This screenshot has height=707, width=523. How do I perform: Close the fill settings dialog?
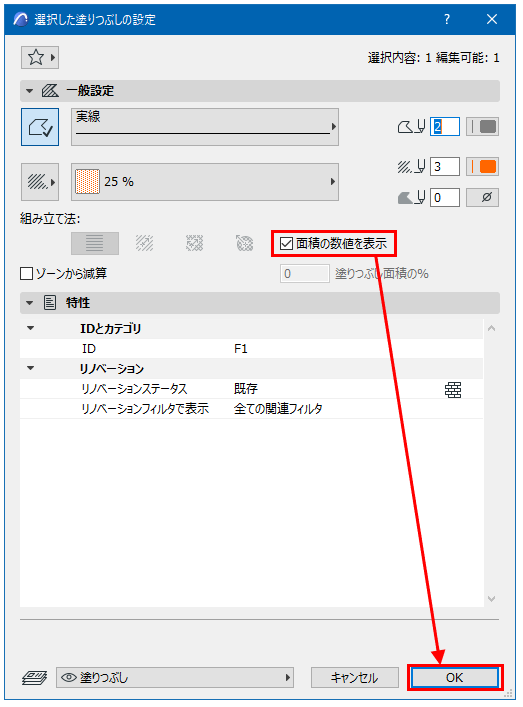click(x=492, y=19)
